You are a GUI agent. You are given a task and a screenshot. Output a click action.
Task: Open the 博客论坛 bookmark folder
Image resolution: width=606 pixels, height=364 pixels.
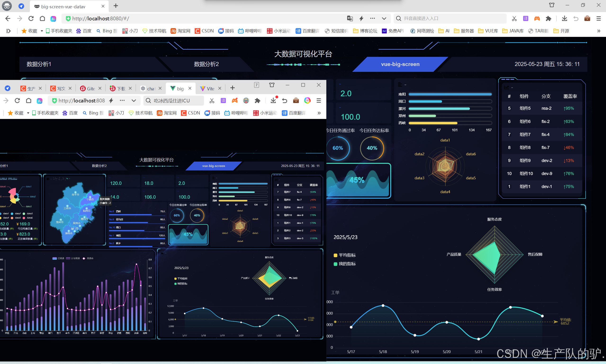(x=365, y=31)
